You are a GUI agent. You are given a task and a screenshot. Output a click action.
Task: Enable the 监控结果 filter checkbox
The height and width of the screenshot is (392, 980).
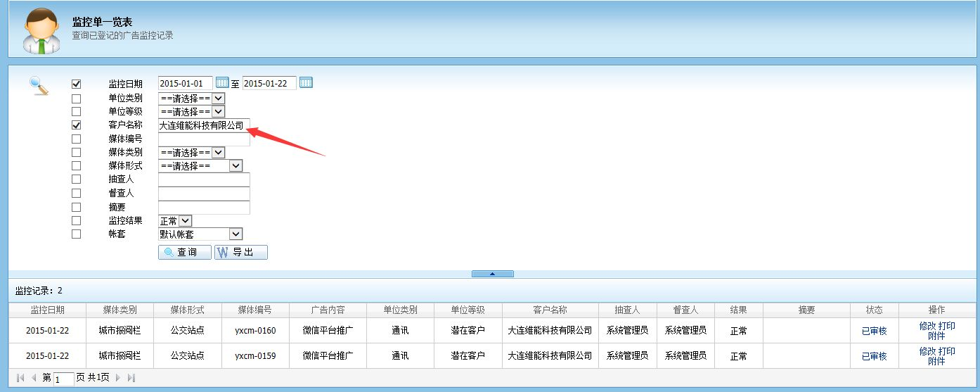pos(76,220)
